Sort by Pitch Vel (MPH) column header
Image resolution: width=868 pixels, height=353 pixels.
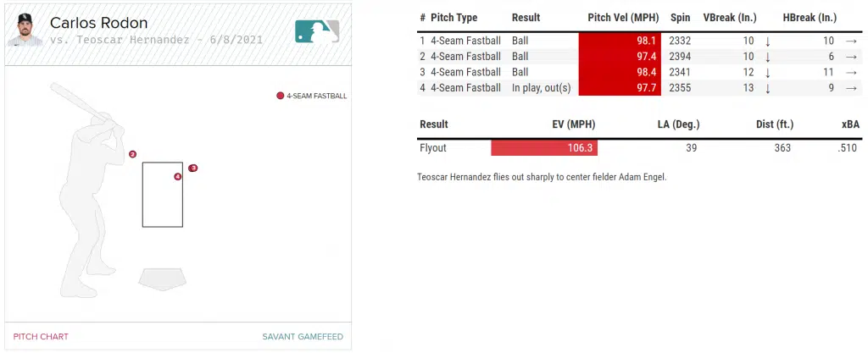click(622, 18)
